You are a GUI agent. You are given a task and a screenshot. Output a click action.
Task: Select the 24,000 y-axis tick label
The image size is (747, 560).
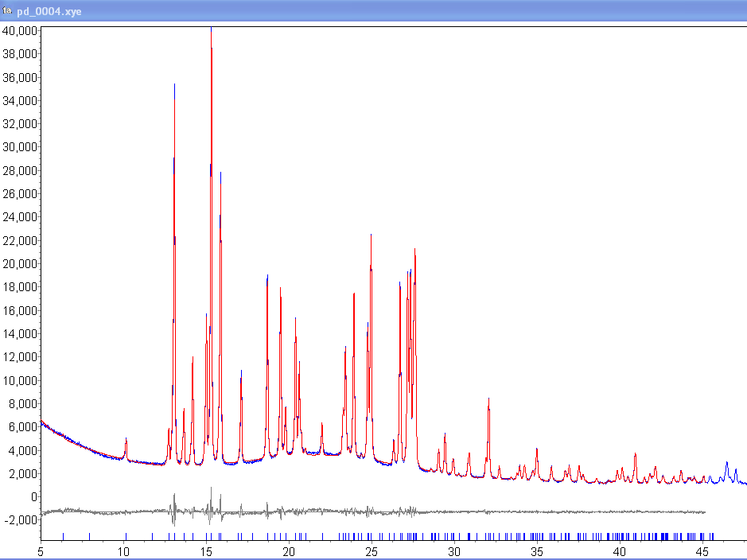[20, 217]
